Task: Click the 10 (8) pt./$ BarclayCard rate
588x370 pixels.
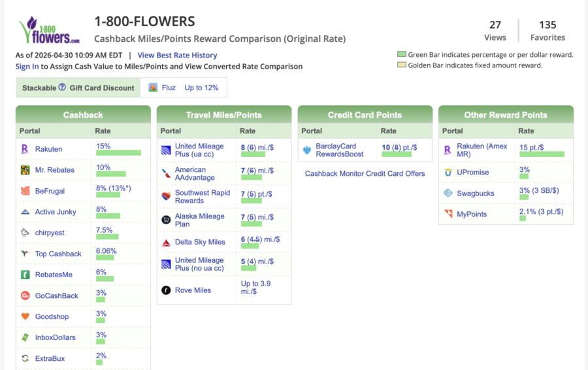Action: click(x=399, y=148)
